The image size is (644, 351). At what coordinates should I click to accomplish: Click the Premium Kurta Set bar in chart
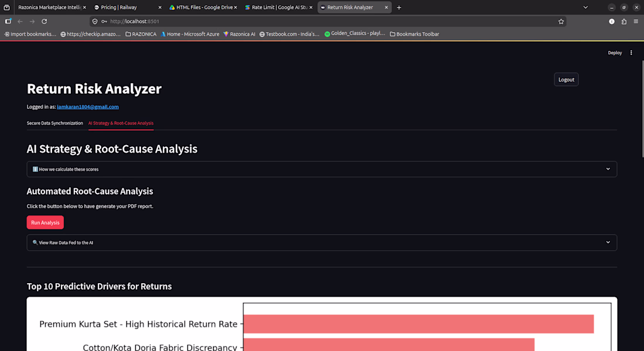point(419,324)
